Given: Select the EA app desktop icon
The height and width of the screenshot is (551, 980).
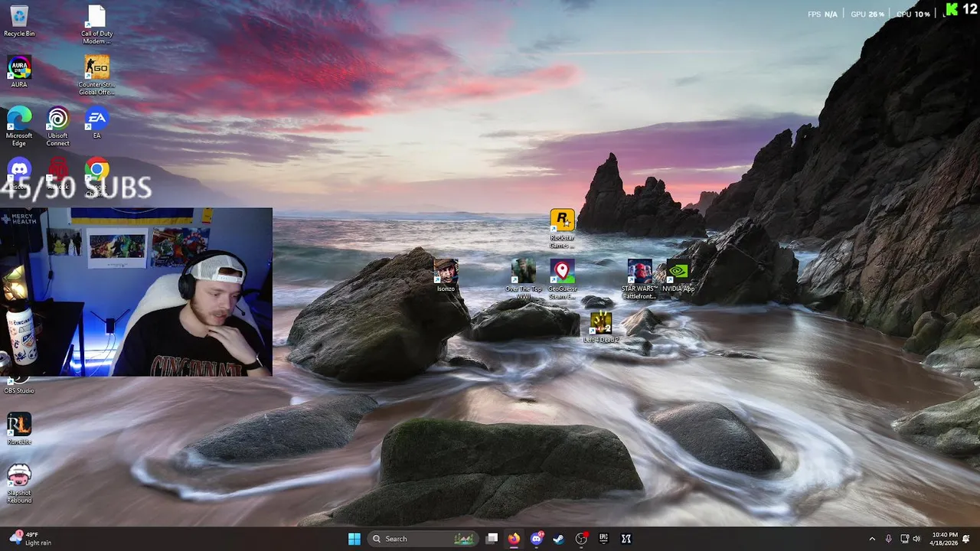Looking at the screenshot, I should (96, 123).
